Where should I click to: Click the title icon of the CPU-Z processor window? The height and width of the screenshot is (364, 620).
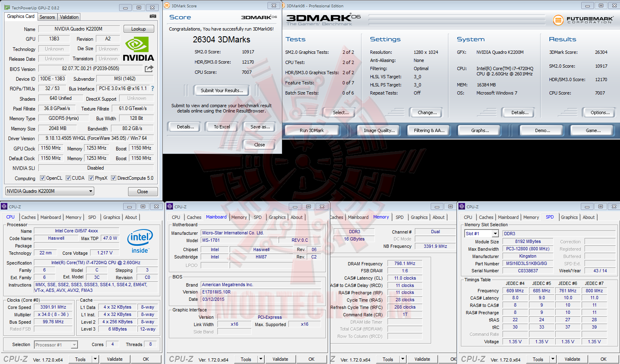4,206
